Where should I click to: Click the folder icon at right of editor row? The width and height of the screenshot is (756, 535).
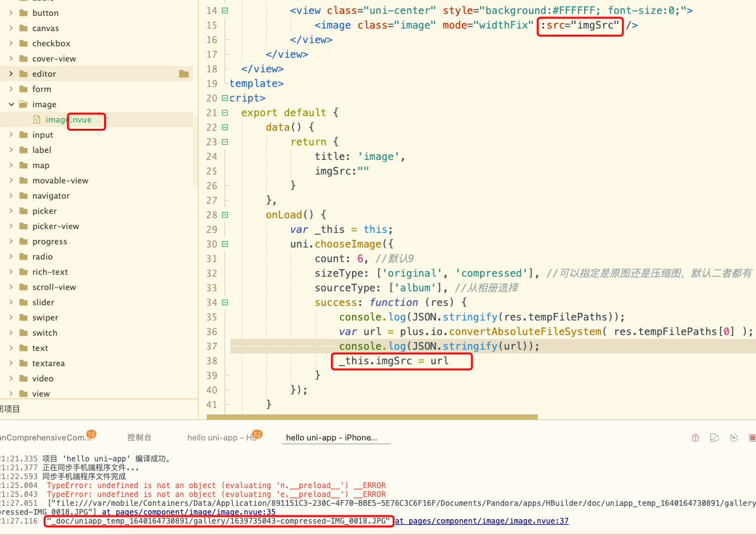184,74
